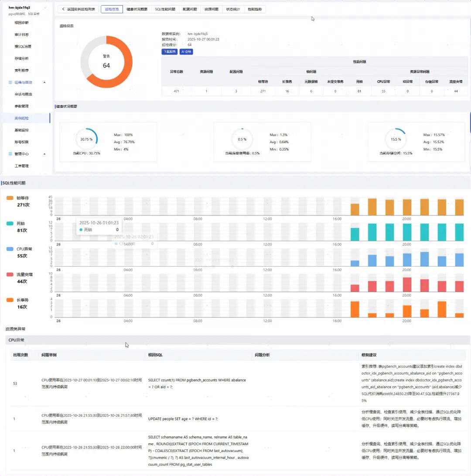This screenshot has width=471, height=476.
Task: Click the 下载报告 button
Action: click(170, 51)
